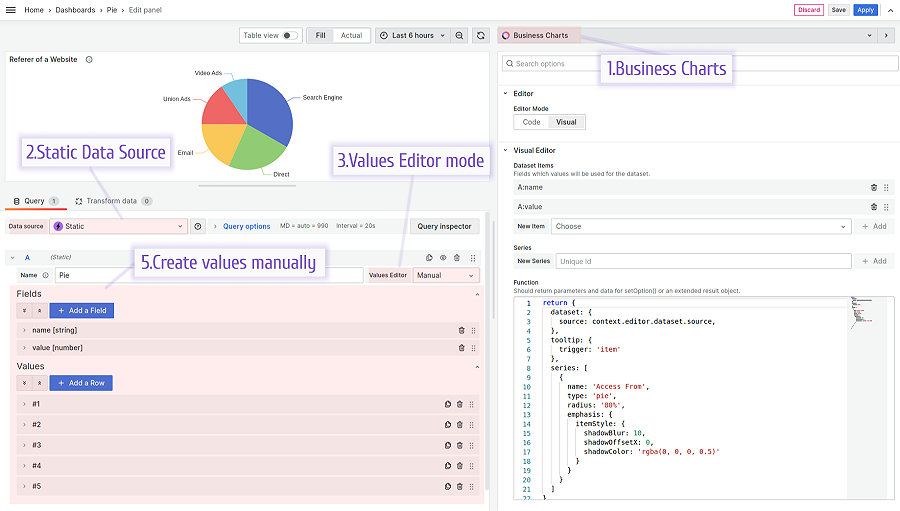This screenshot has width=900, height=511.
Task: Click the zoom out time range icon
Action: coord(459,35)
